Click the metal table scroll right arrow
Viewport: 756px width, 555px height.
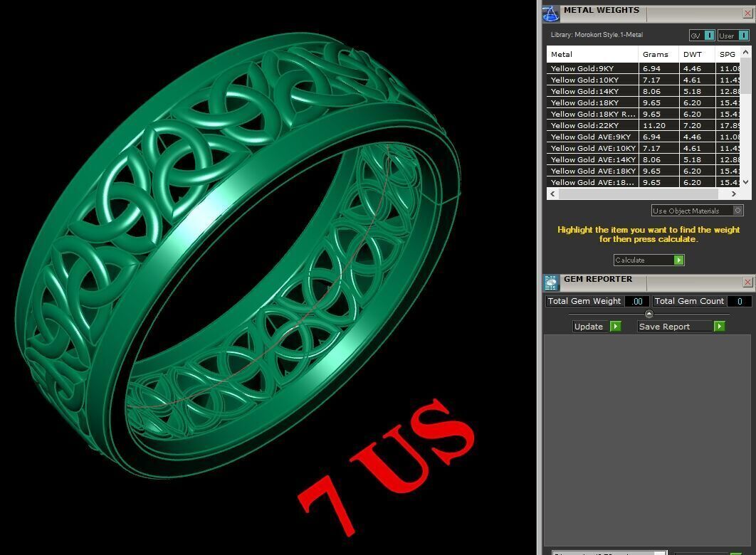734,194
